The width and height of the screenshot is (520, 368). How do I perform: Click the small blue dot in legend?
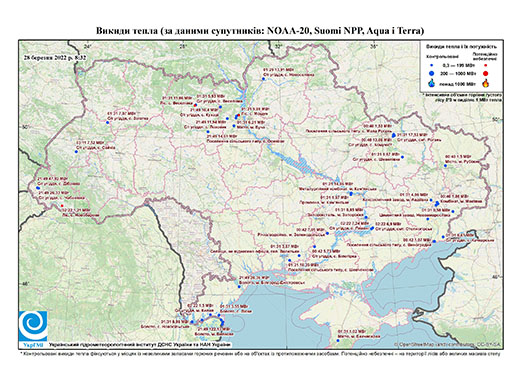[x=432, y=66]
